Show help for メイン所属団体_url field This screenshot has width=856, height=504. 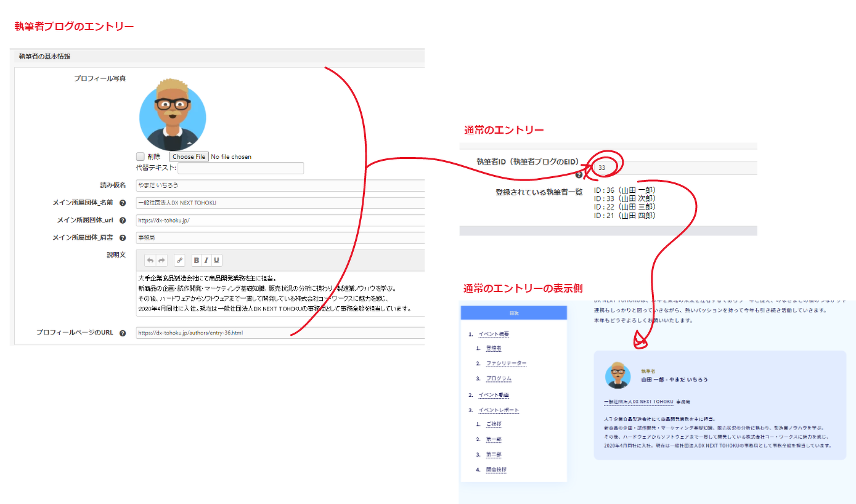(x=123, y=220)
